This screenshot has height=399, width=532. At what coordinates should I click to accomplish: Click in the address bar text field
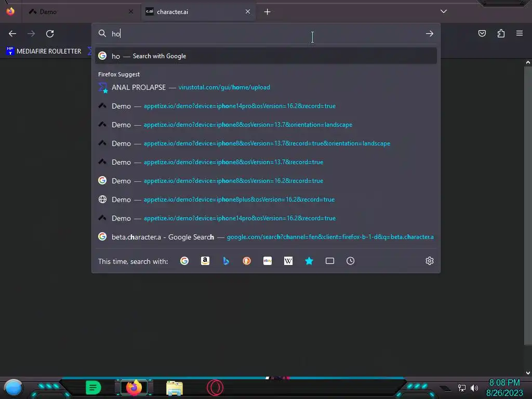pos(267,34)
